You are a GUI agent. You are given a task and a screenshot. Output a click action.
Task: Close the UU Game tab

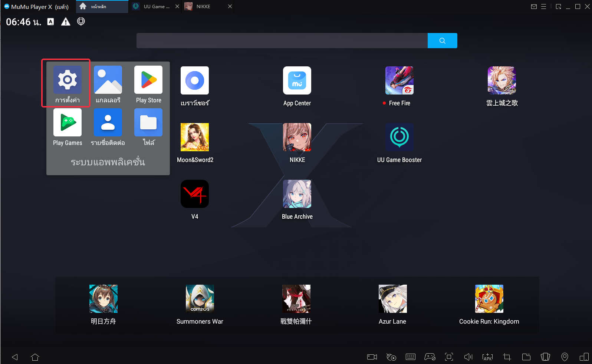pyautogui.click(x=177, y=7)
